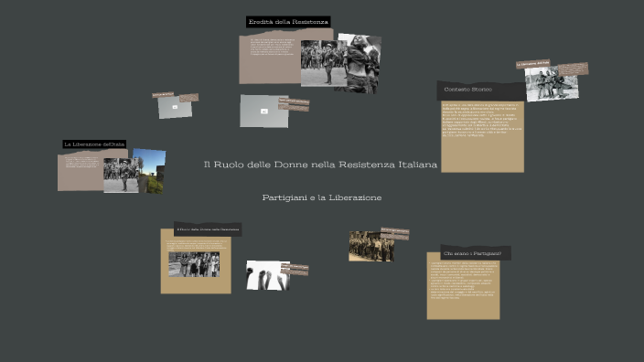The image size is (644, 362).
Task: Click the brown caption strip under raised fists label
Action: [x=295, y=273]
